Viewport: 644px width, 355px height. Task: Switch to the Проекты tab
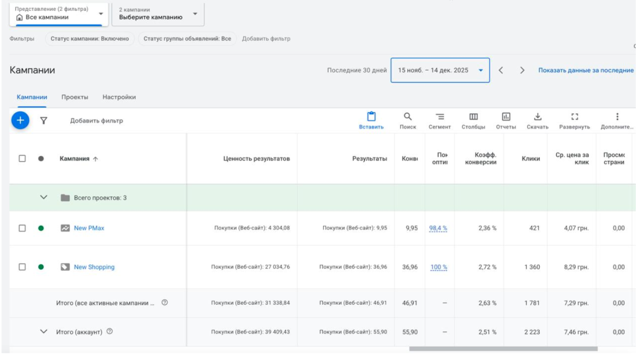[75, 97]
